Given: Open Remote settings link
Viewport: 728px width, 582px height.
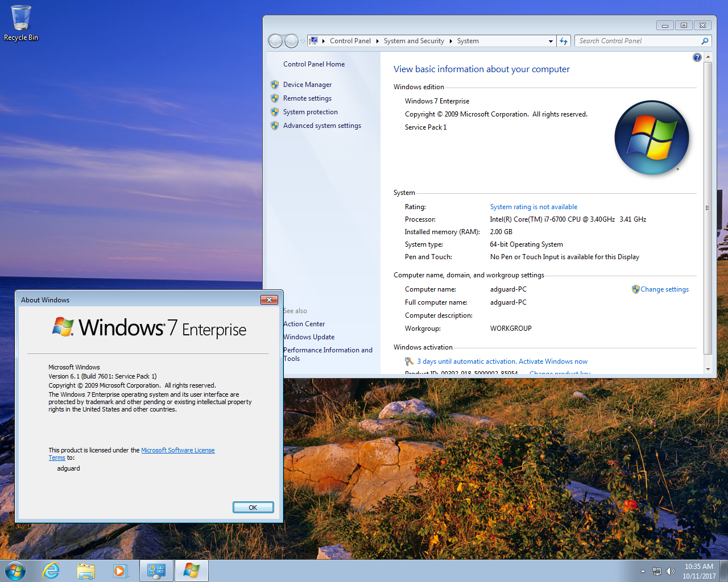Looking at the screenshot, I should point(307,98).
